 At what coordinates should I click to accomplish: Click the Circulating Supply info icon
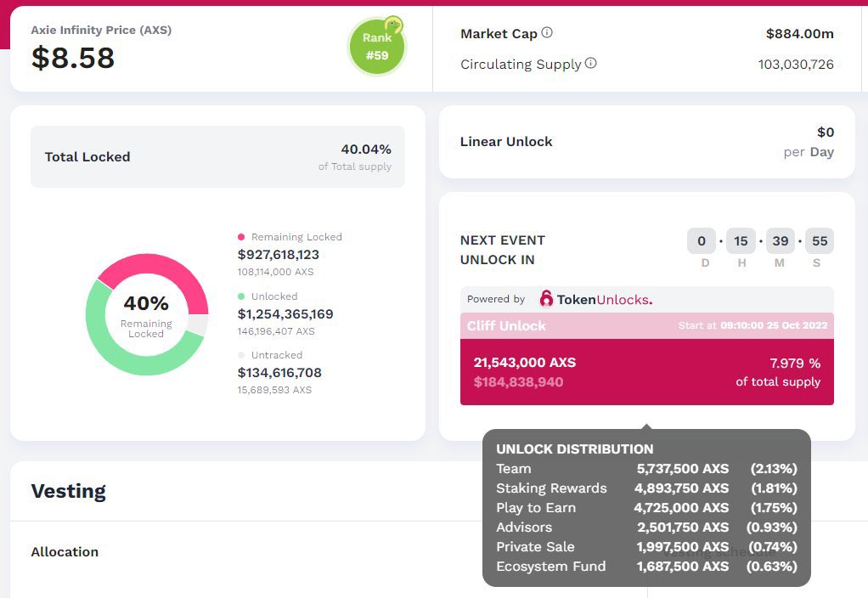tap(590, 63)
